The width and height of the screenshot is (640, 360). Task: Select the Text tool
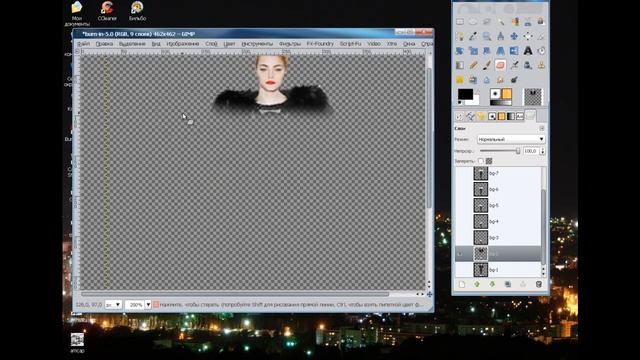point(528,51)
